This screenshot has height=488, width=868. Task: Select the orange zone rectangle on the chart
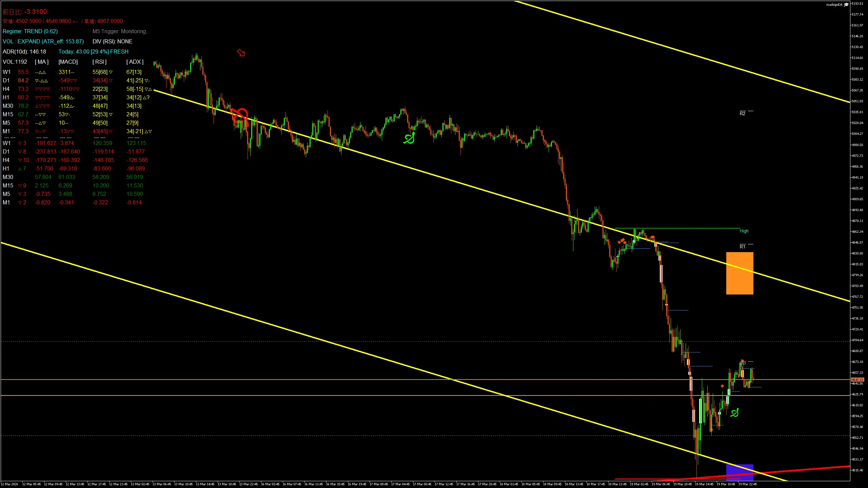(739, 273)
